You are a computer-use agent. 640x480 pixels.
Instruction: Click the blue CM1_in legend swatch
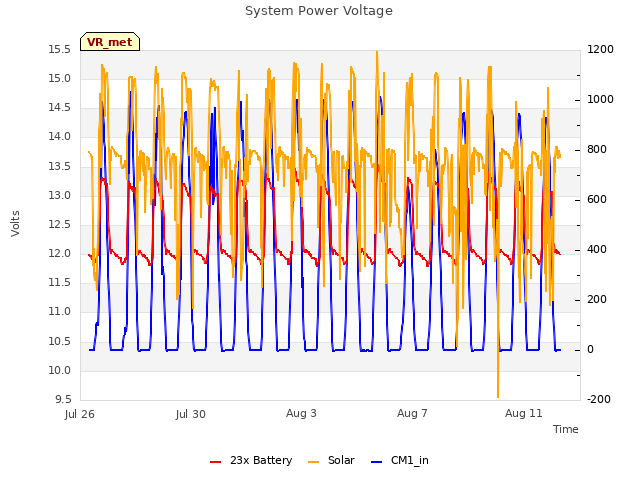[x=376, y=462]
